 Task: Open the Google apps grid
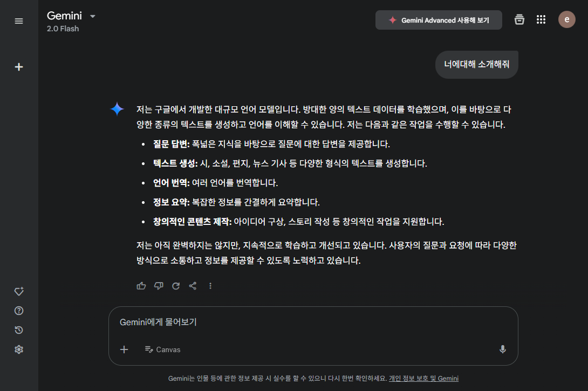pos(541,19)
